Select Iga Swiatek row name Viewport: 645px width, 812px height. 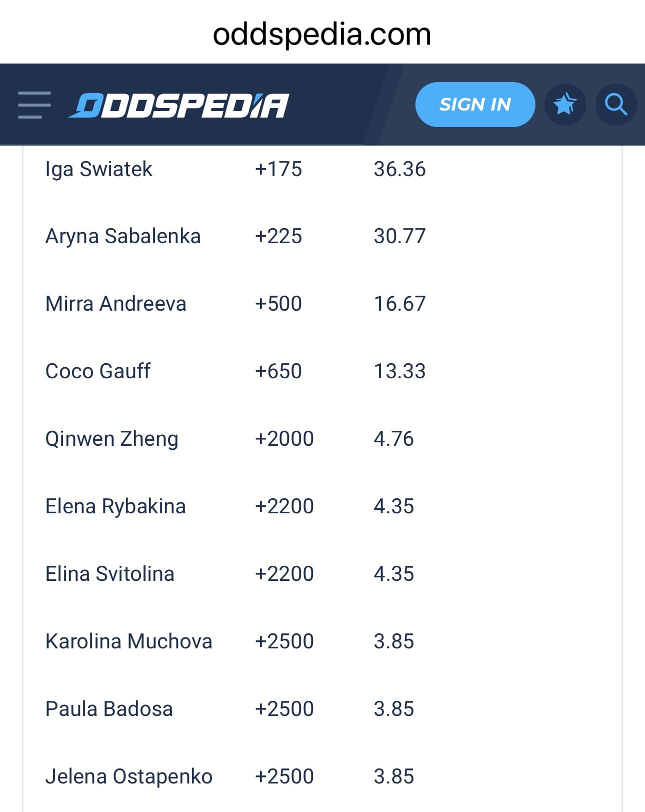99,170
